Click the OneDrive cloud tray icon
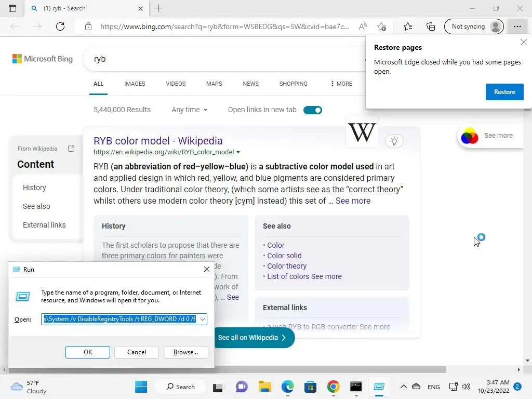Screen dimensions: 532x399 (416, 387)
